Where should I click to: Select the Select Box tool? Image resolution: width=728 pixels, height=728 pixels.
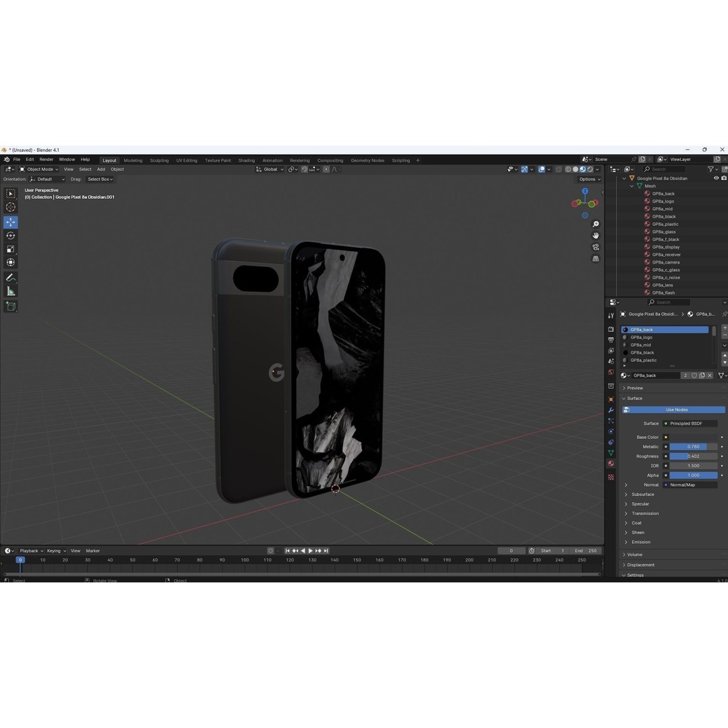pos(11,193)
